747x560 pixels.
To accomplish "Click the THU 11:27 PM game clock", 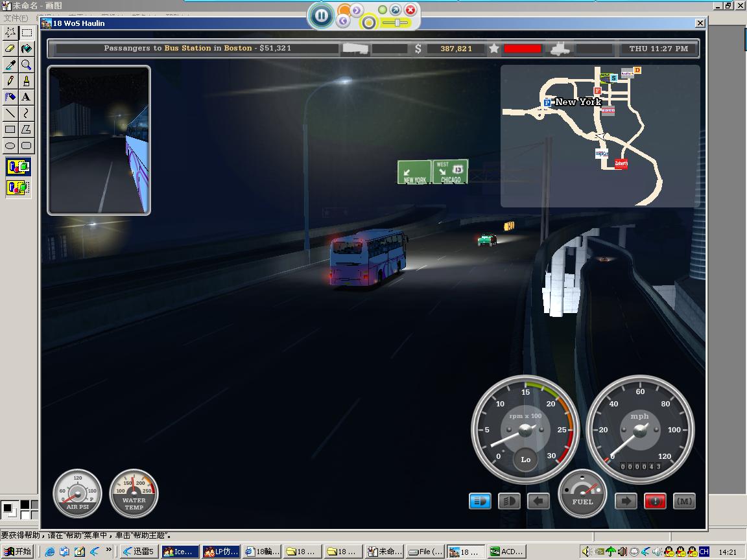I will [658, 49].
